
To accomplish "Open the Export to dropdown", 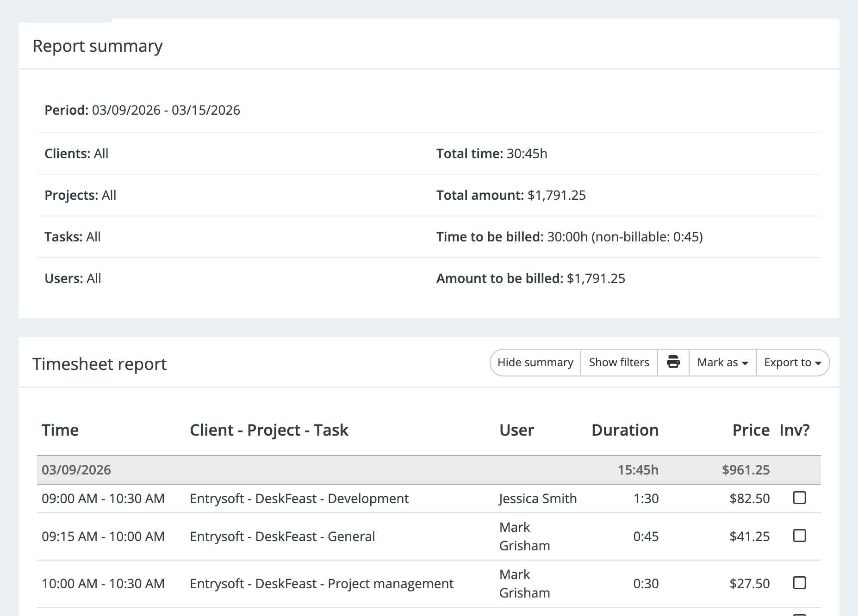I will coord(793,363).
